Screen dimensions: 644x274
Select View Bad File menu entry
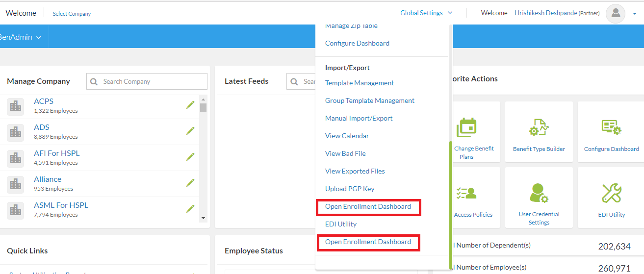point(345,153)
